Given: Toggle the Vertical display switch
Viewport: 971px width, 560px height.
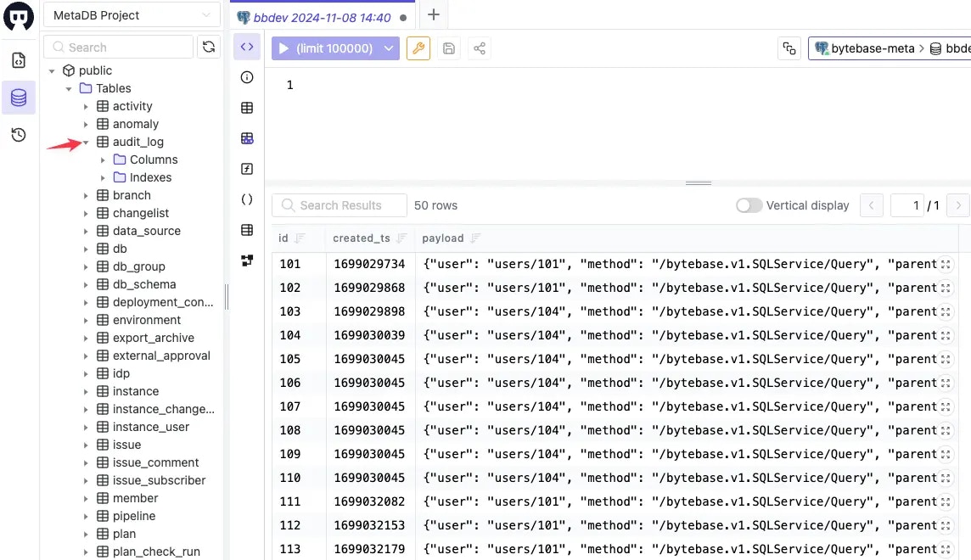Looking at the screenshot, I should tap(749, 205).
